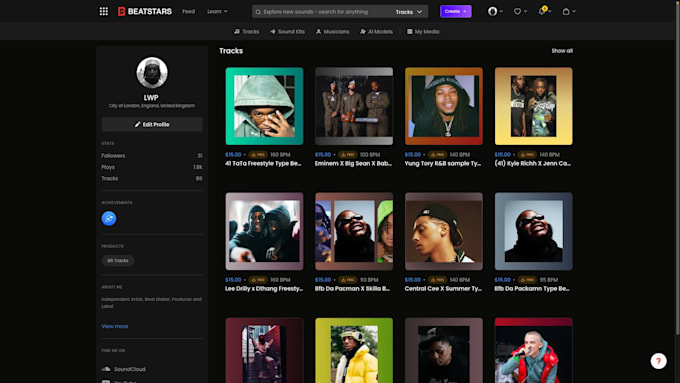Expand the Learn dropdown menu
Image resolution: width=680 pixels, height=383 pixels.
click(x=217, y=11)
